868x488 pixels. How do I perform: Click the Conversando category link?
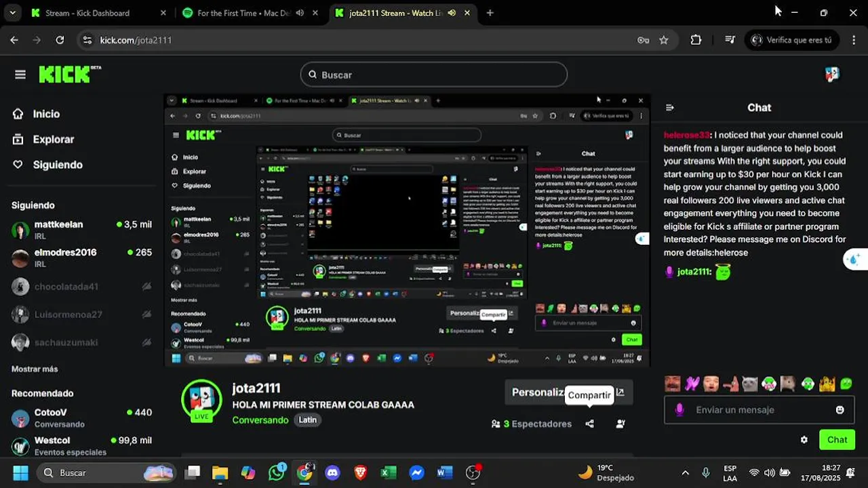pos(260,420)
